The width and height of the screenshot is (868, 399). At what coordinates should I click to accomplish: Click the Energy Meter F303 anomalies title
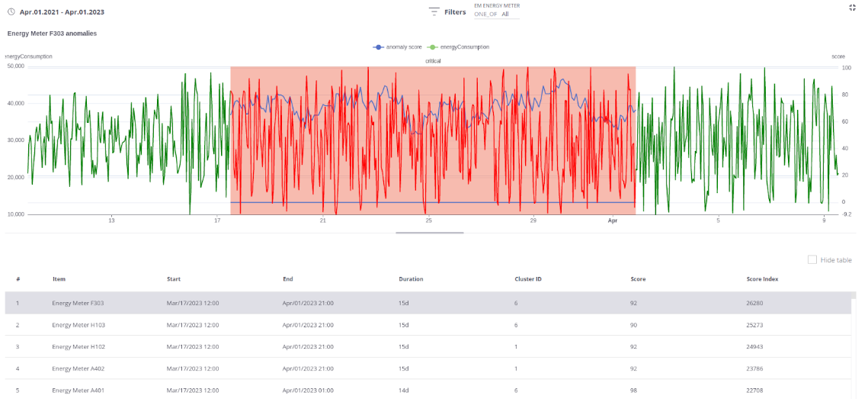coord(52,34)
